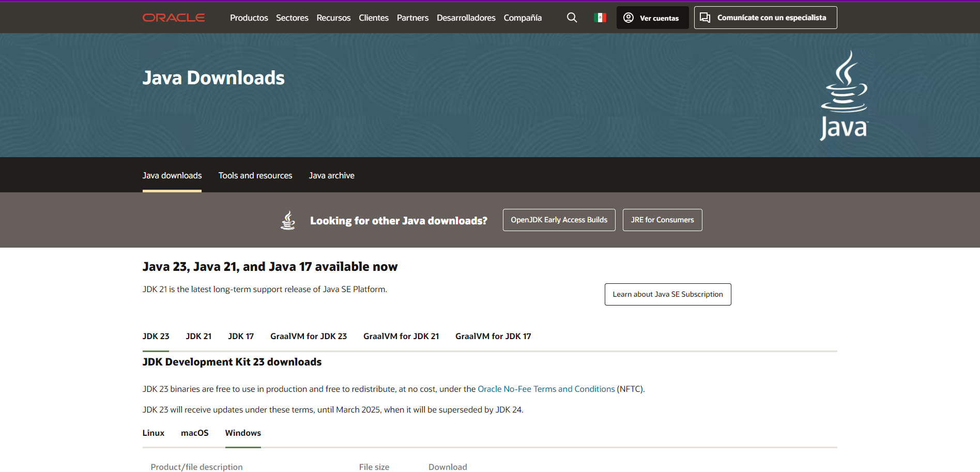Open the Partners menu
The width and height of the screenshot is (980, 472).
[x=412, y=18]
